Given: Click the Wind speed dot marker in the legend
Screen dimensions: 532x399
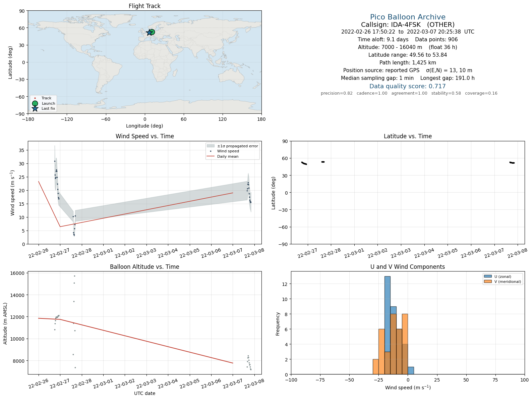Looking at the screenshot, I should 211,151.
